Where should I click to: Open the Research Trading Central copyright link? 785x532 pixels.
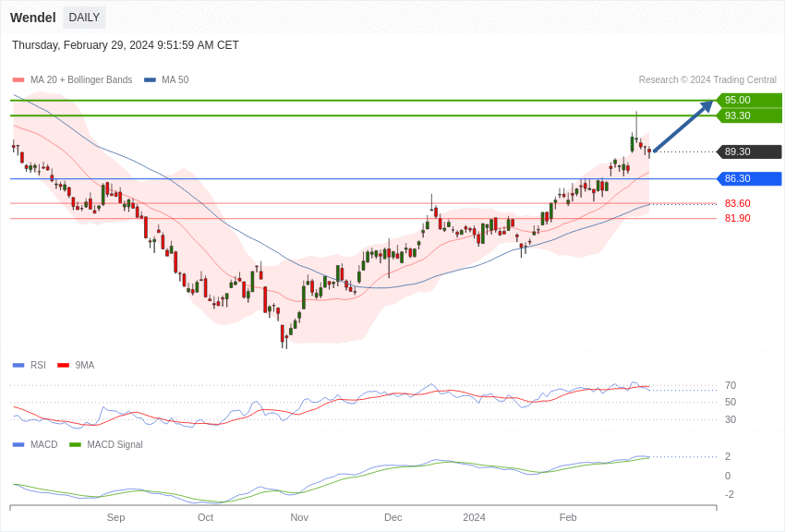pos(706,79)
